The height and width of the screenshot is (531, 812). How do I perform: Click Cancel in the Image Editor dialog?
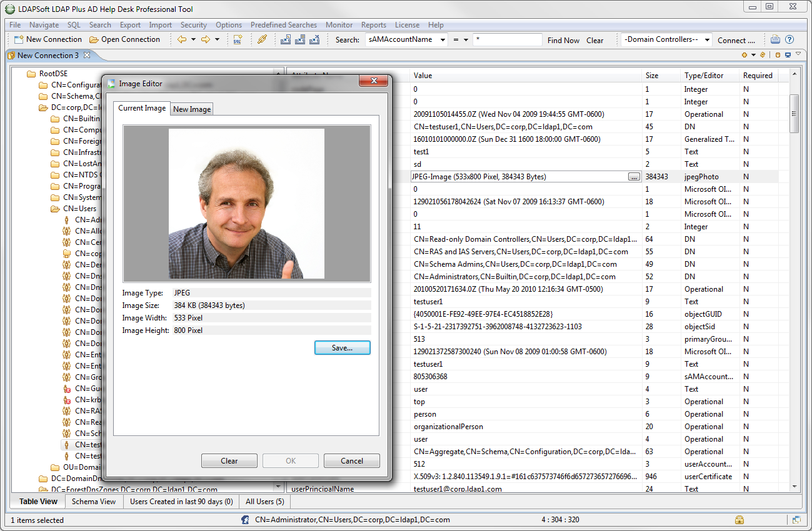click(x=352, y=461)
